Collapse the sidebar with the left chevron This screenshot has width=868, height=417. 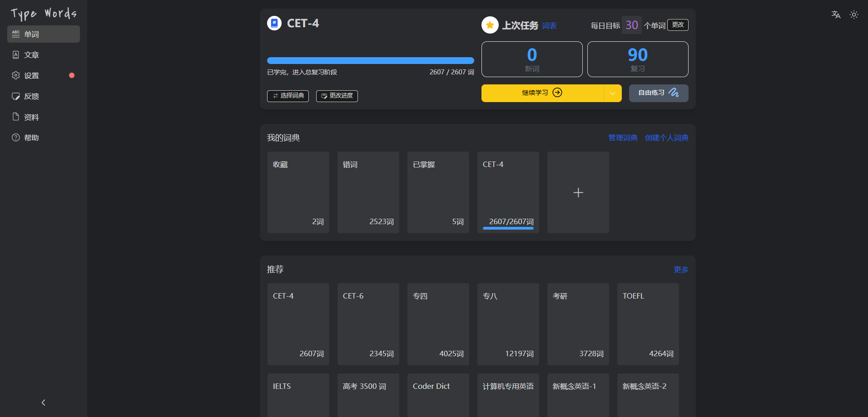44,402
